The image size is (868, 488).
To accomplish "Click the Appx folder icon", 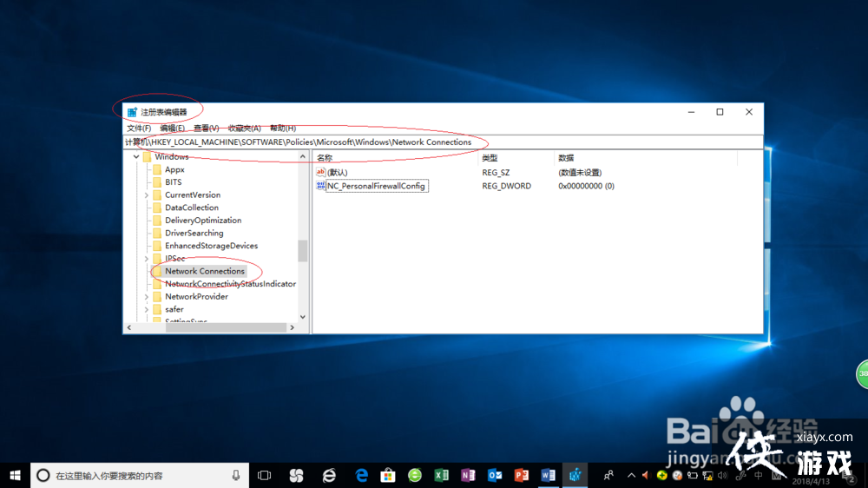I will tap(157, 169).
